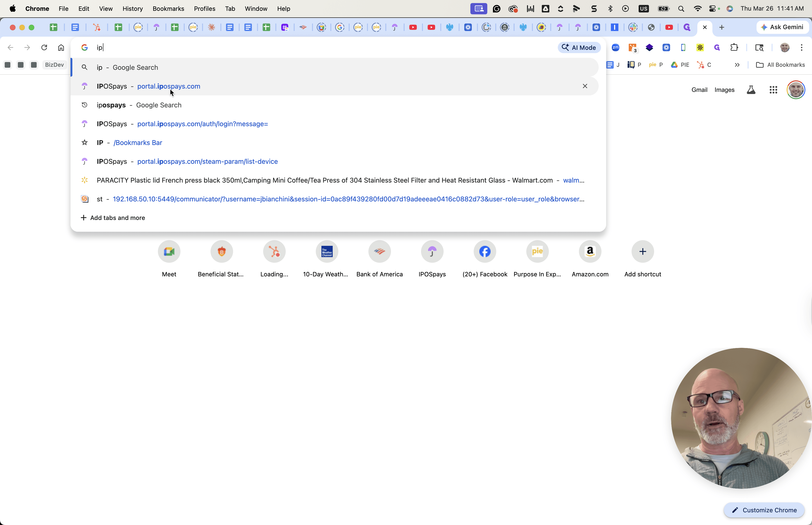Viewport: 812px width, 525px height.
Task: Click Customize Chrome button
Action: (764, 510)
